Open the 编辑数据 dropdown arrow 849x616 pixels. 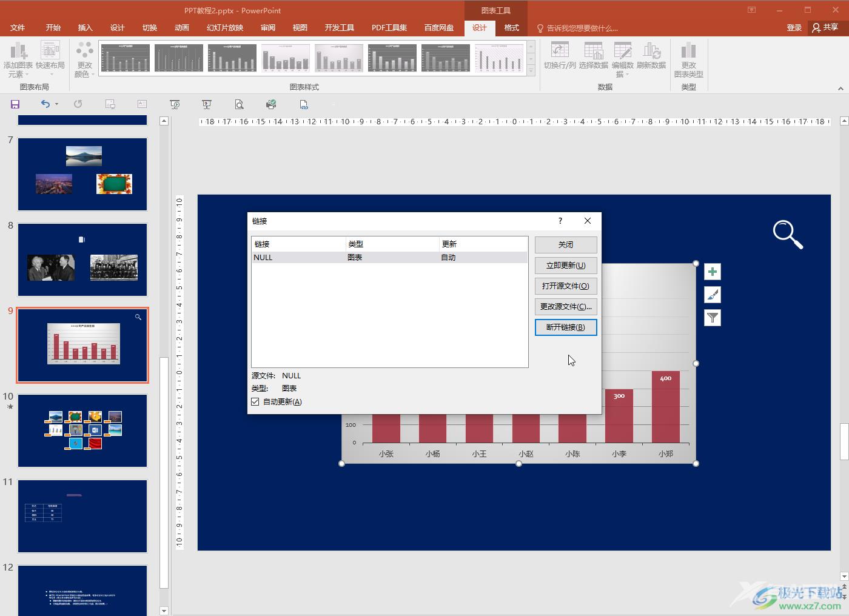pyautogui.click(x=627, y=75)
